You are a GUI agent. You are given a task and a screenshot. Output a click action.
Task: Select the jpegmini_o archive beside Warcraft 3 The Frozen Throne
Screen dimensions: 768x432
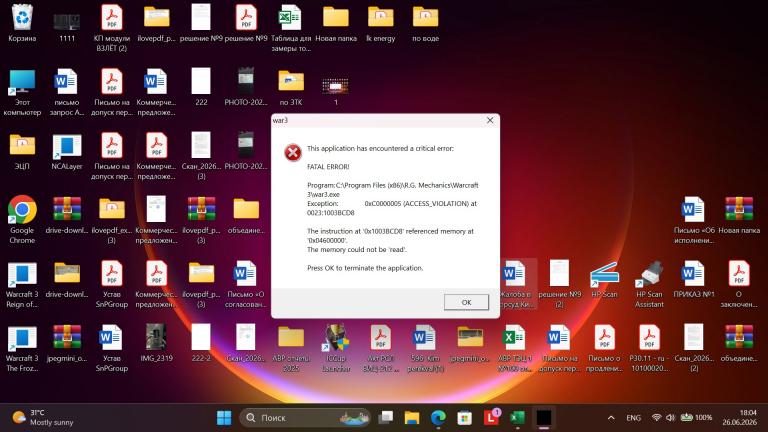(67, 343)
